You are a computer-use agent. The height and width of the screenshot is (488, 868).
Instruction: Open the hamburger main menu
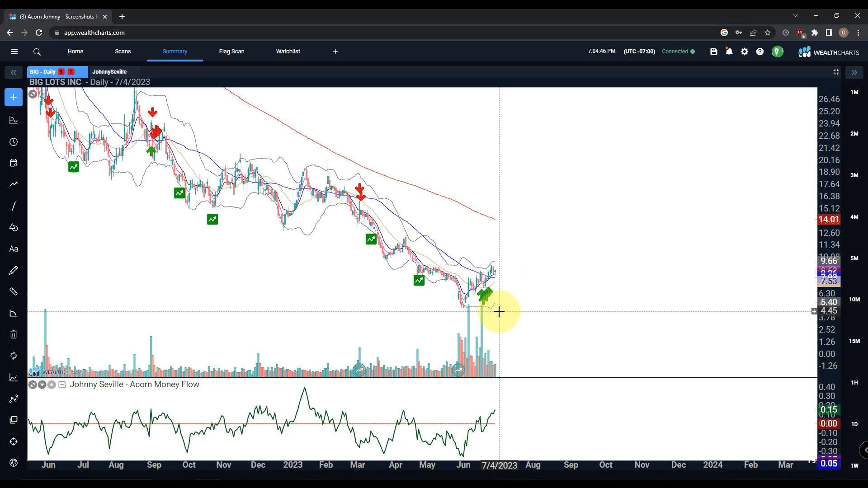click(x=14, y=52)
